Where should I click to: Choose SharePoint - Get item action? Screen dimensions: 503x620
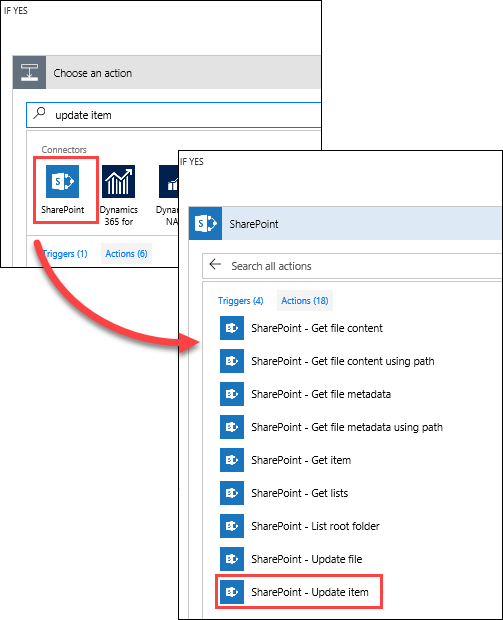click(x=301, y=460)
